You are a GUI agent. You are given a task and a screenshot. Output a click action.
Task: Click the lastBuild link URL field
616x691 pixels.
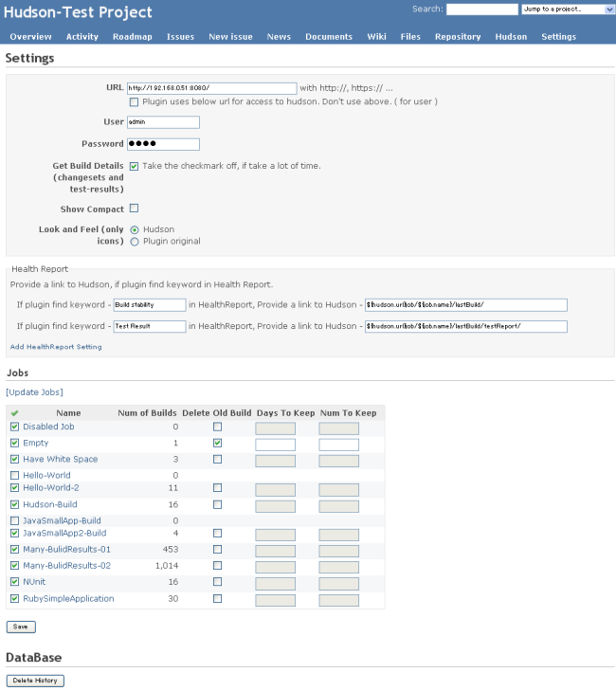click(466, 305)
